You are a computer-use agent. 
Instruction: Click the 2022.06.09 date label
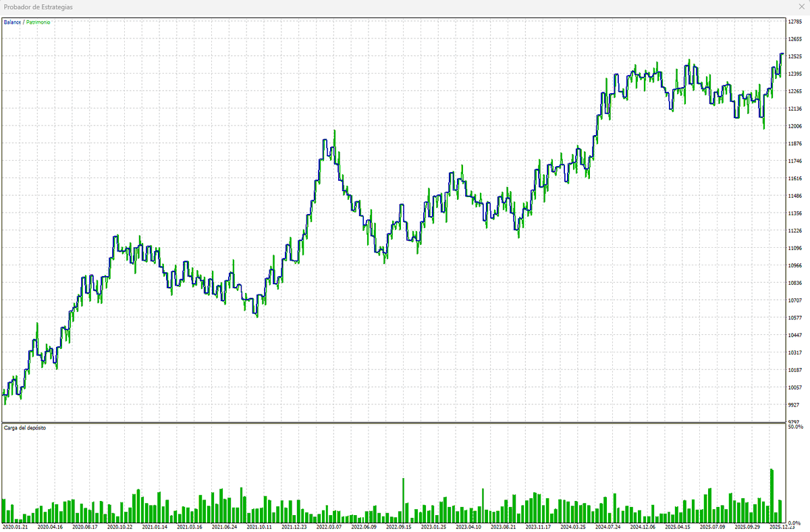click(364, 527)
